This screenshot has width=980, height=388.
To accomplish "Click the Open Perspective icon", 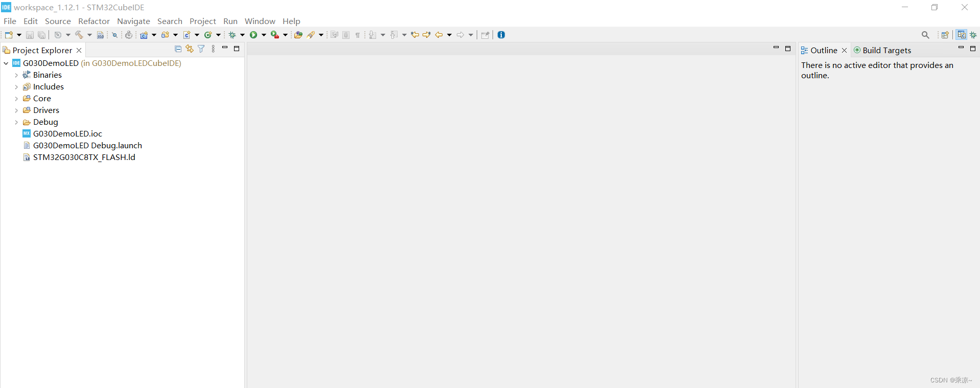I will (945, 35).
